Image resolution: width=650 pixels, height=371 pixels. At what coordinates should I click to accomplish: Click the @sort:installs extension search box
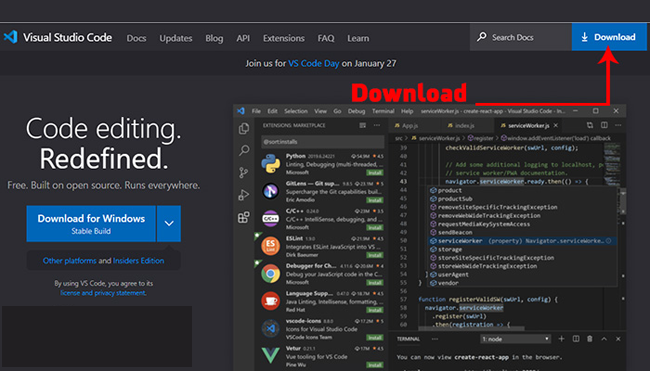pos(323,142)
